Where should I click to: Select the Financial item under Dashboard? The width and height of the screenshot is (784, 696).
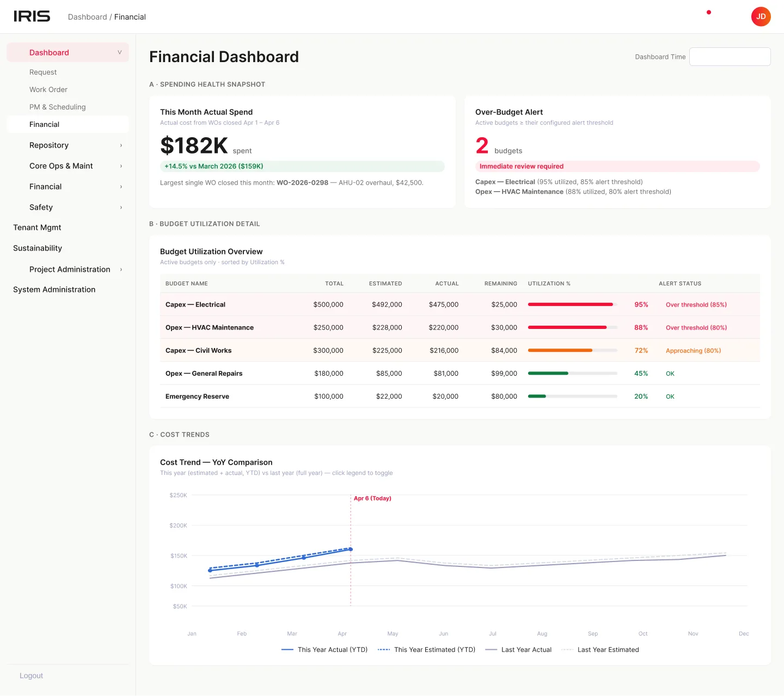tap(68, 124)
